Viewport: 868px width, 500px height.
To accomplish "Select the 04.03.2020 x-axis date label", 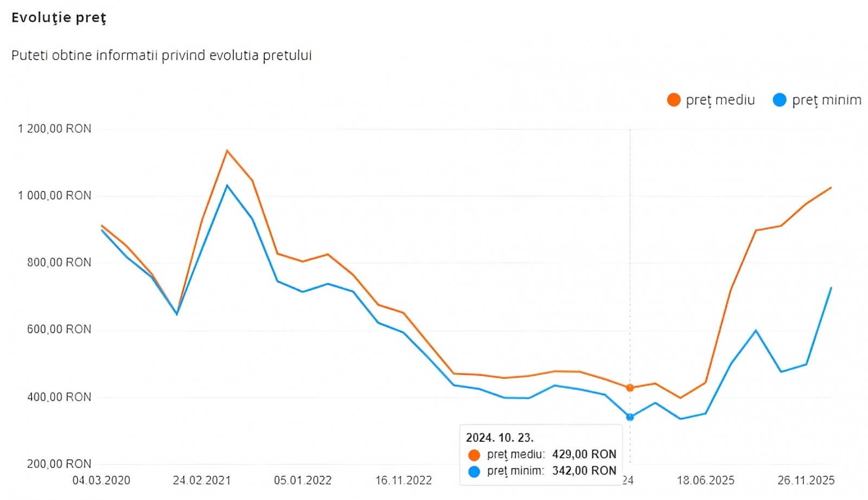I will coord(101,480).
